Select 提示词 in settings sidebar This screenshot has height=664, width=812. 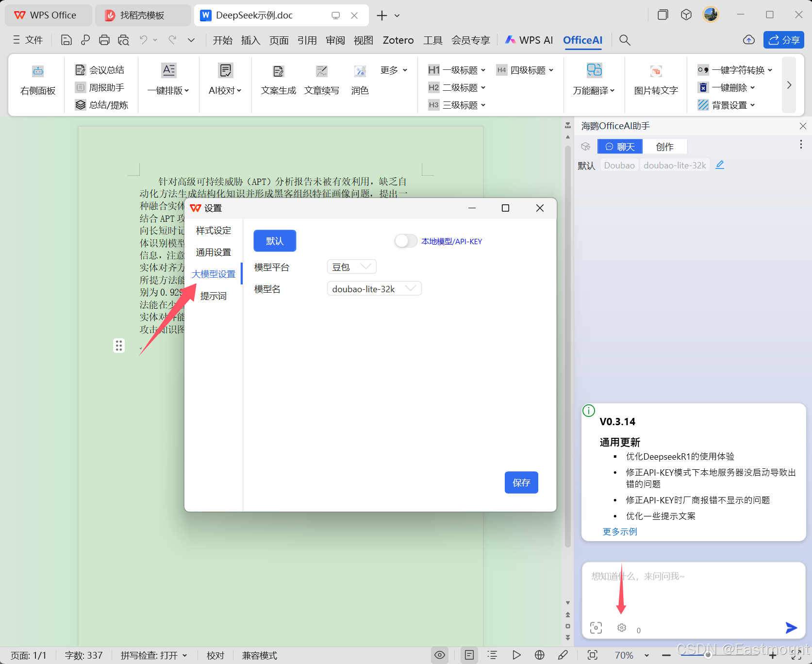214,296
